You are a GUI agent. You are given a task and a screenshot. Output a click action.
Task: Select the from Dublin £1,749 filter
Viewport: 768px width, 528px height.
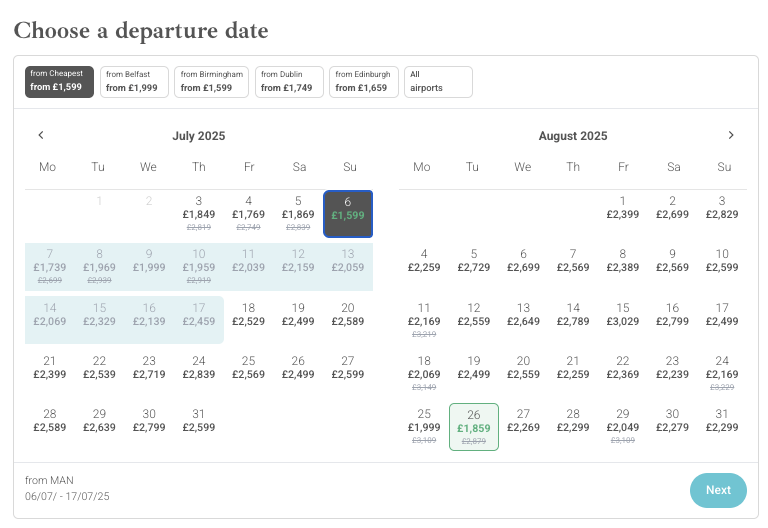coord(289,82)
